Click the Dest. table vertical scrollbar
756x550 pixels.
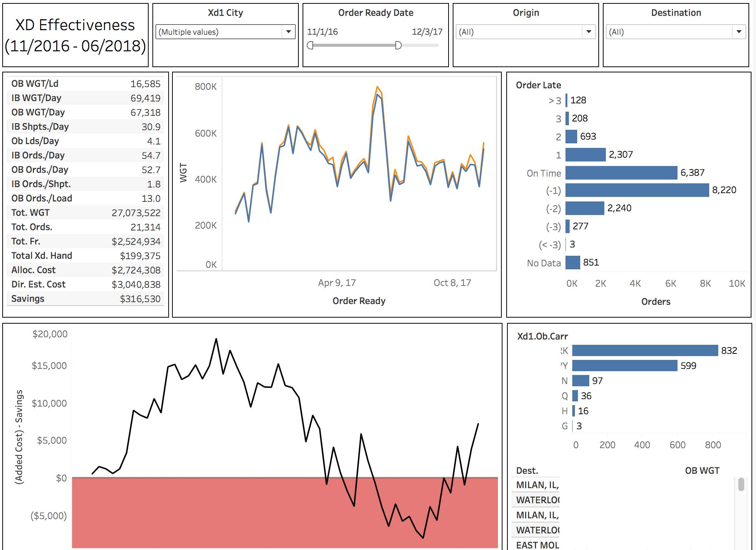(x=741, y=484)
